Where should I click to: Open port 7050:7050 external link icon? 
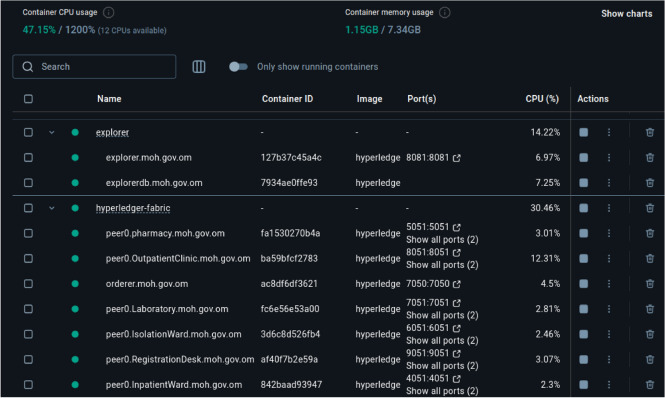click(x=456, y=284)
